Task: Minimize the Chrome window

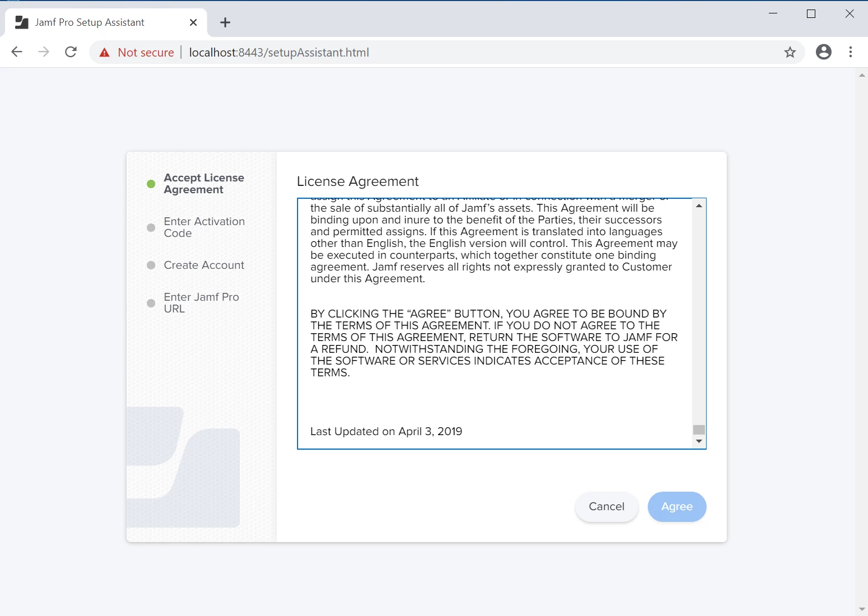Action: point(773,13)
